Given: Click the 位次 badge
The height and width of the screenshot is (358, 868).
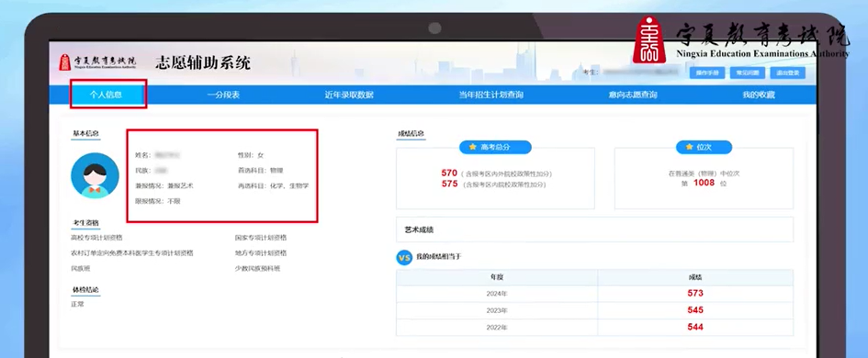Looking at the screenshot, I should tap(705, 147).
